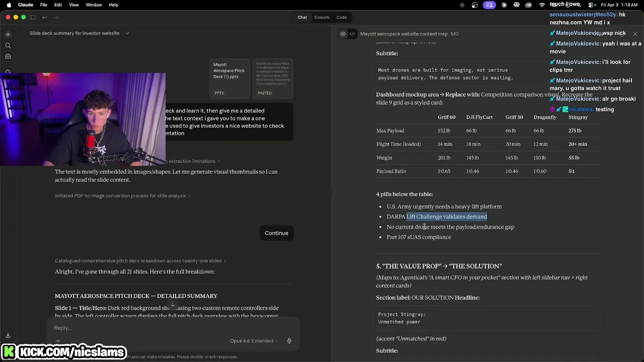The width and height of the screenshot is (644, 362).
Task: Click the Mayott aerospace website content map title
Action: [x=404, y=34]
